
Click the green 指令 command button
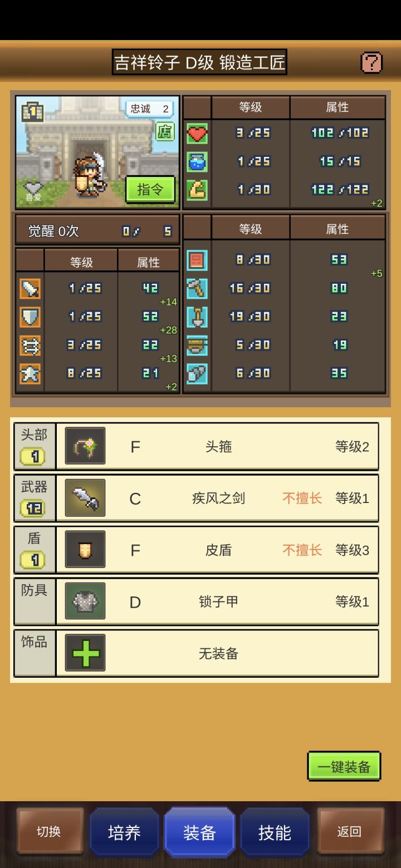pos(150,190)
